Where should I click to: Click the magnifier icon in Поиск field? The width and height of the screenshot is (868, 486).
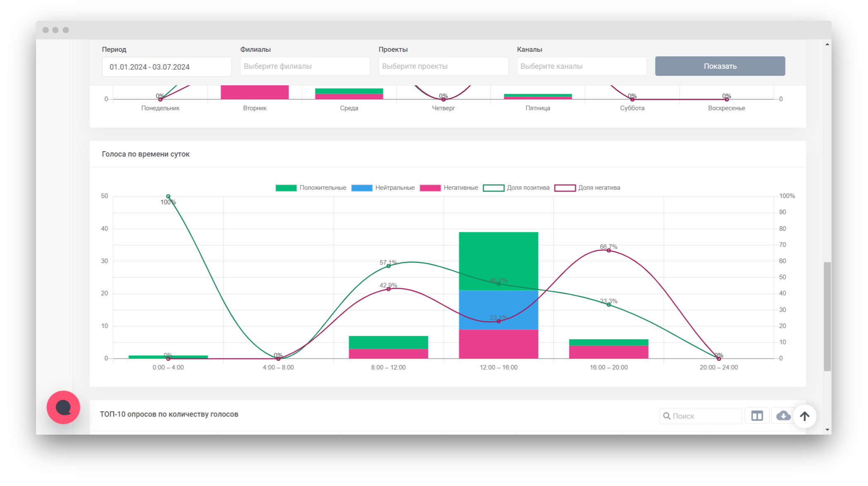pyautogui.click(x=667, y=416)
